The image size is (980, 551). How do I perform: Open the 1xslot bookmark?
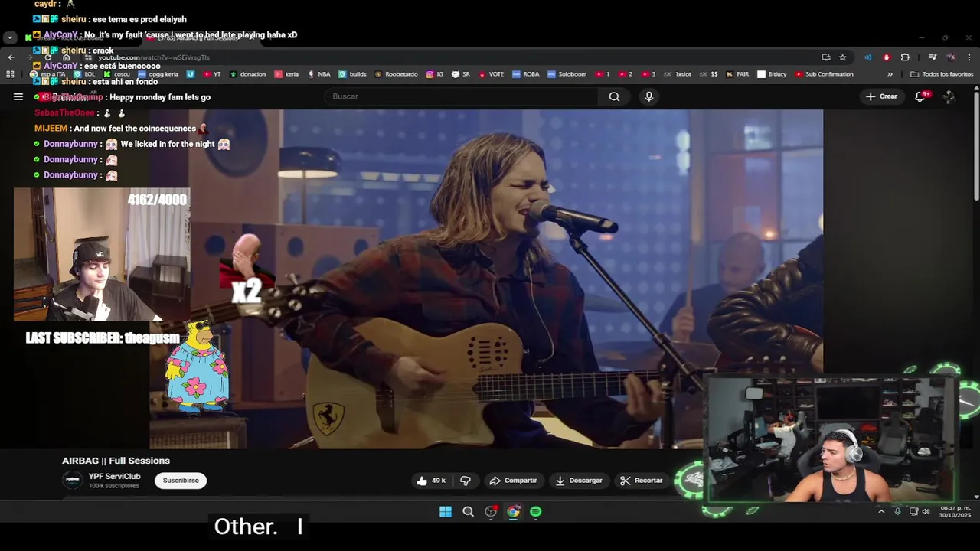pyautogui.click(x=678, y=74)
